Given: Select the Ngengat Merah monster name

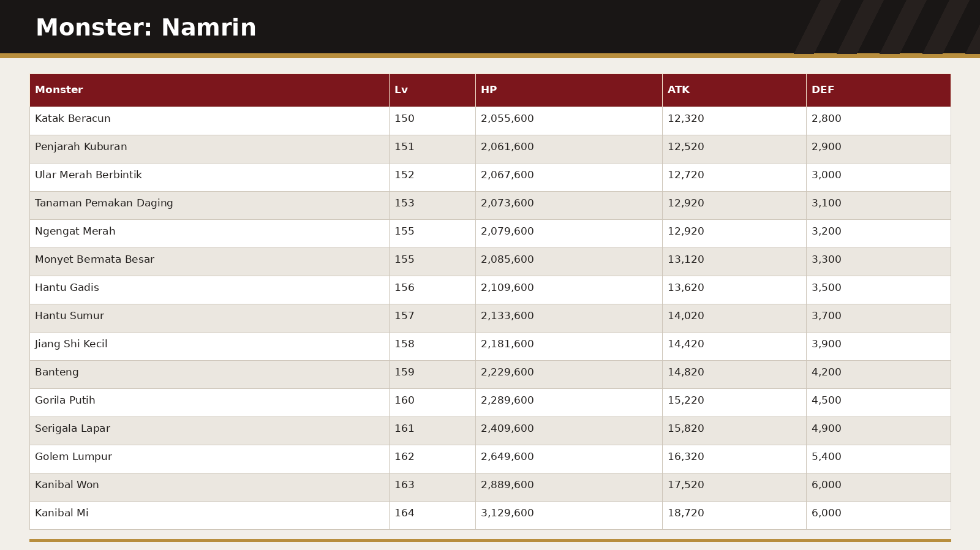Looking at the screenshot, I should (75, 232).
